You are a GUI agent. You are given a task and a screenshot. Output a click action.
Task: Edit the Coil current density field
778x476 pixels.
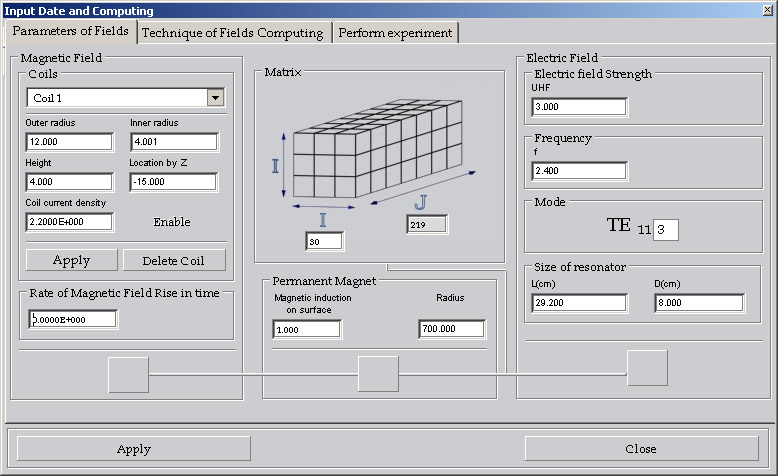click(69, 222)
